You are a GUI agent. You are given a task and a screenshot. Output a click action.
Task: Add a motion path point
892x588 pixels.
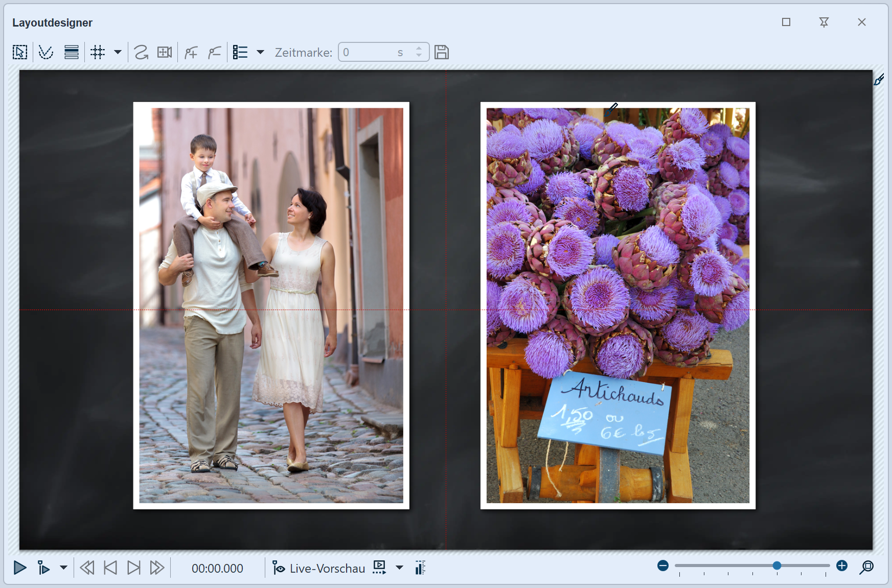pyautogui.click(x=191, y=52)
